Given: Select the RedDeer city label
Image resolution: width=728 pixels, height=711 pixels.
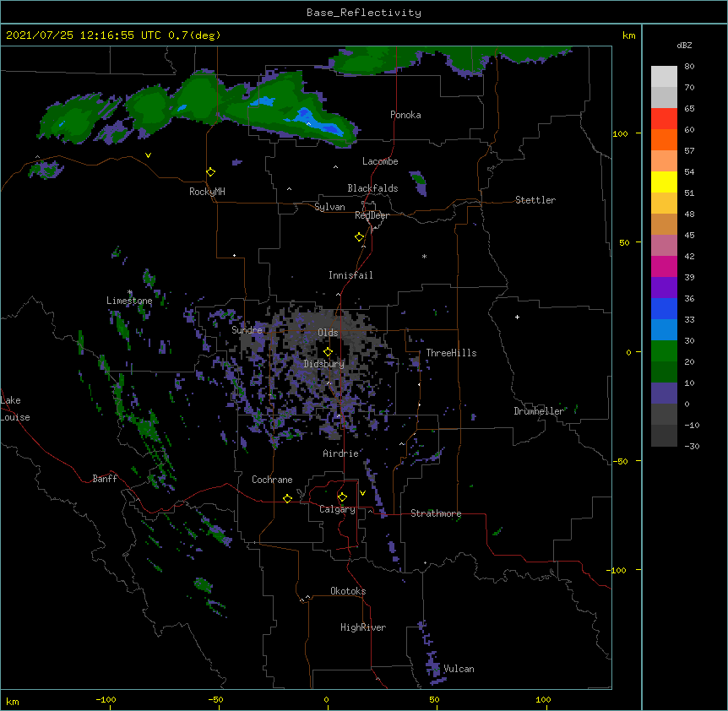Looking at the screenshot, I should 372,215.
